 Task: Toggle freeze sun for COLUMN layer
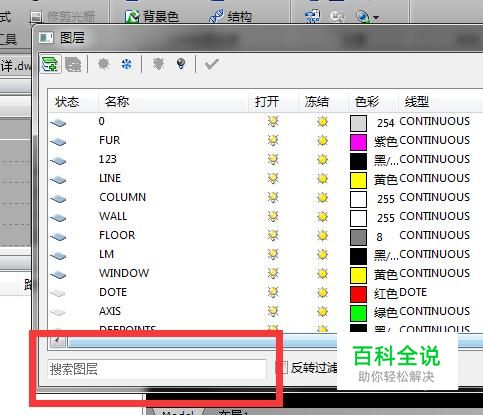pyautogui.click(x=322, y=198)
